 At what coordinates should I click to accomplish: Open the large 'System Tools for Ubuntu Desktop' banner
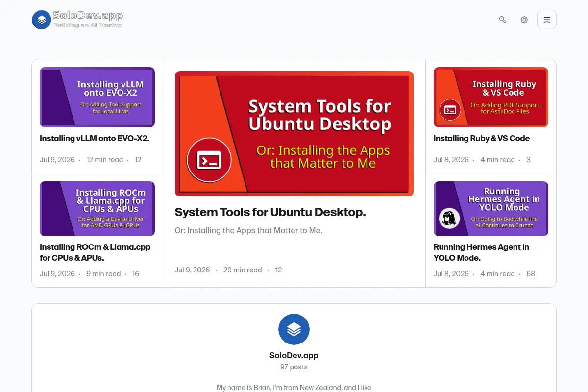[x=294, y=134]
